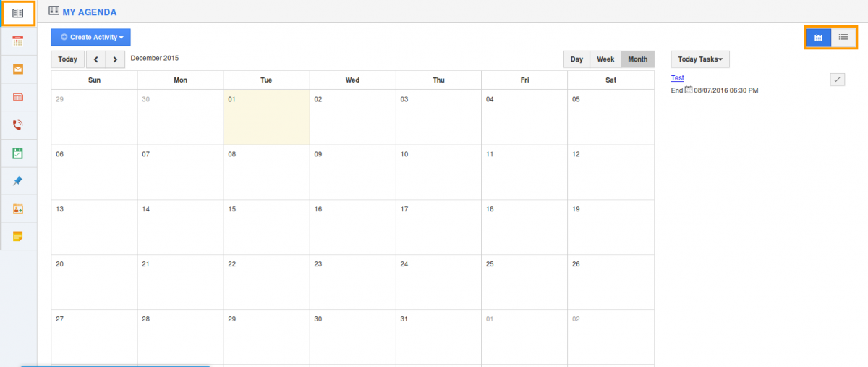
Task: Go to previous month with left arrow
Action: [x=97, y=59]
